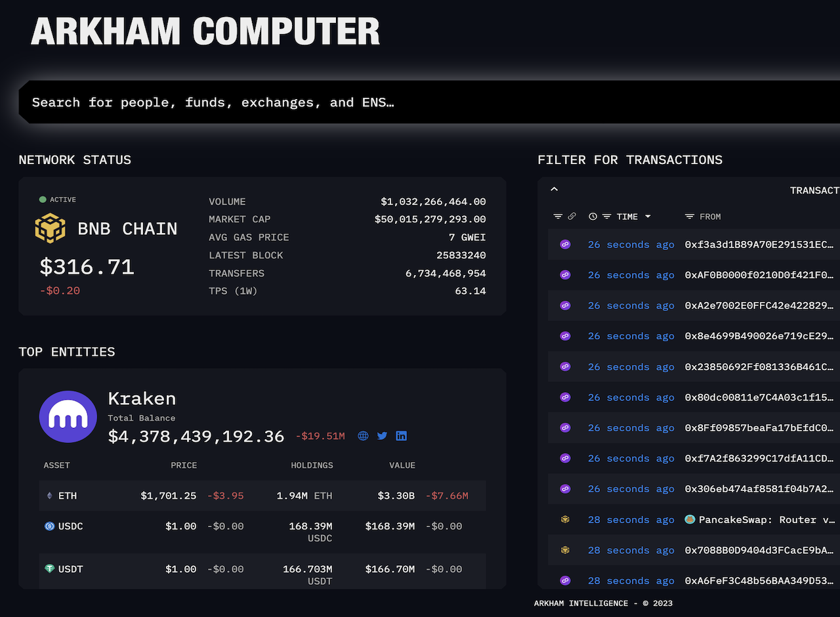Select the USDT asset row label
Viewport: 840px width, 617px height.
coord(71,568)
